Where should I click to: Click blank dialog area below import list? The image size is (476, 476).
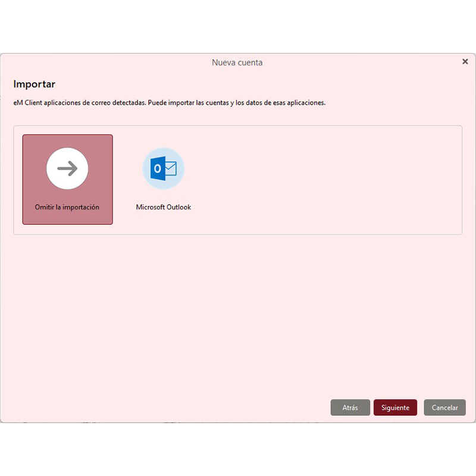click(238, 309)
